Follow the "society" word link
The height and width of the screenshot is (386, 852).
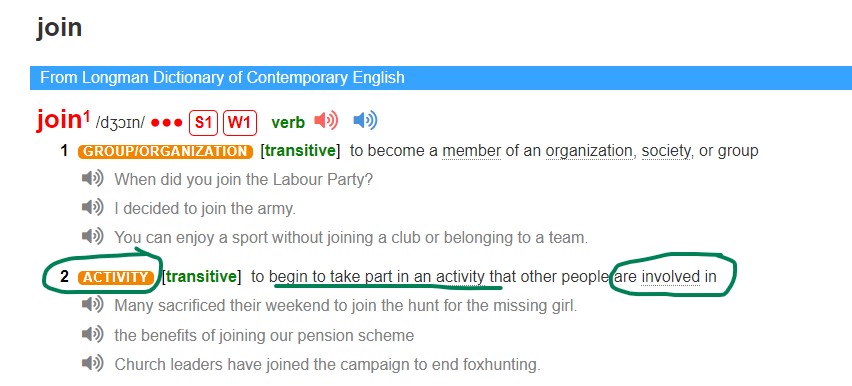click(667, 151)
